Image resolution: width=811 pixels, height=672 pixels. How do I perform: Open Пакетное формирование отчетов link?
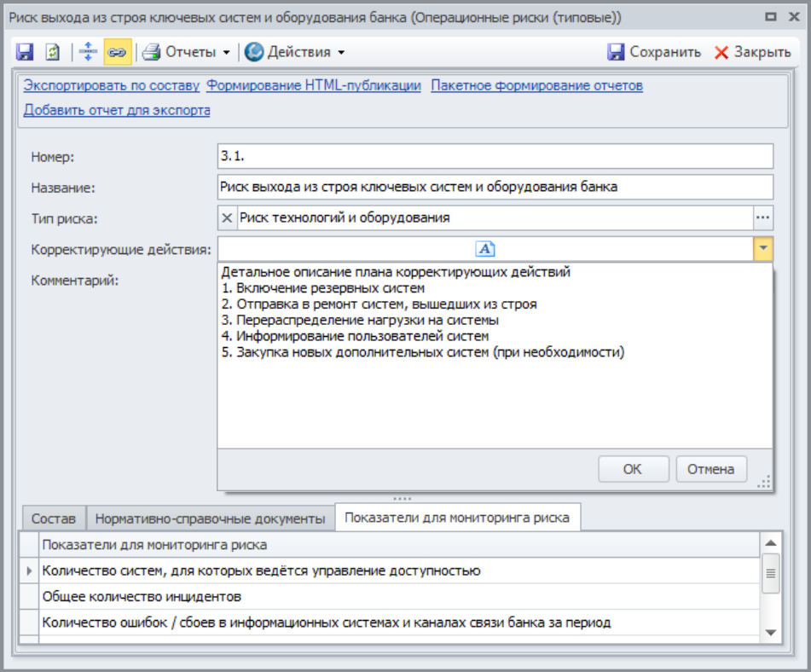pos(537,85)
